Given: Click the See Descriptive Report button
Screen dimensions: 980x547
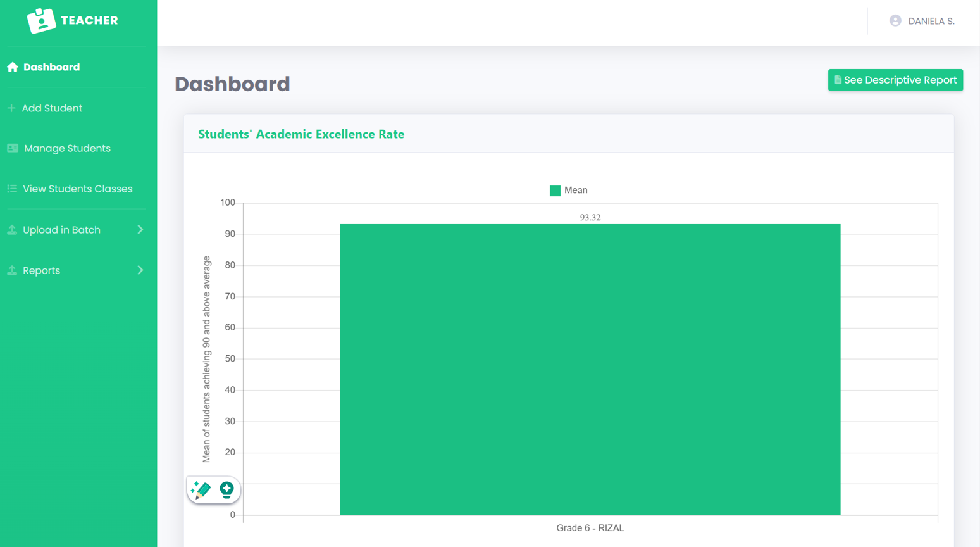Looking at the screenshot, I should click(x=895, y=80).
